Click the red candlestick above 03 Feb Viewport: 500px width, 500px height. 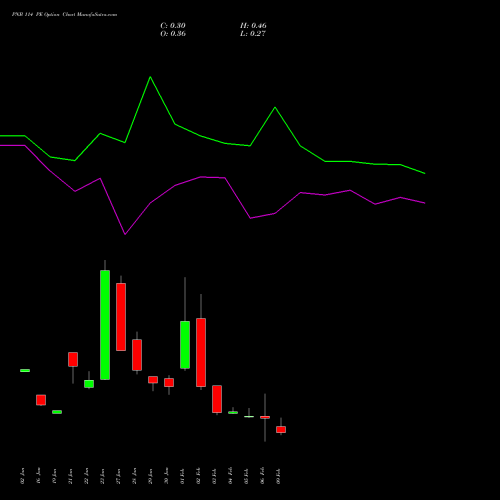[217, 399]
